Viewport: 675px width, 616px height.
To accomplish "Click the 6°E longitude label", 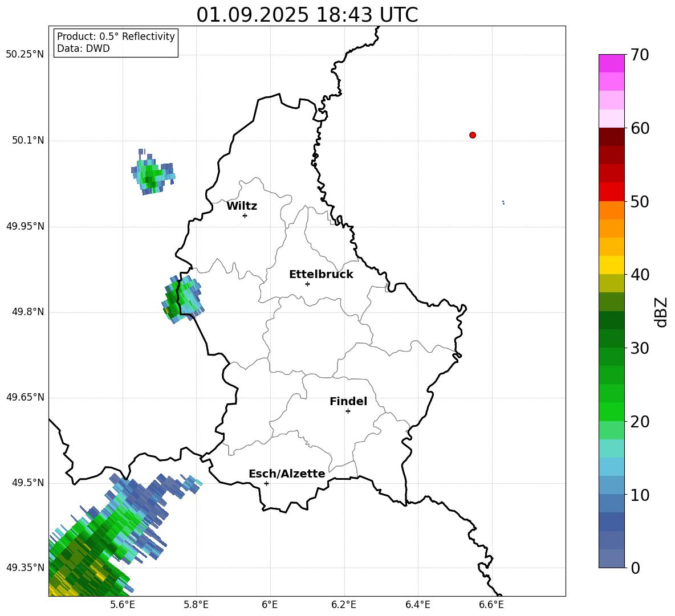I will [x=270, y=605].
